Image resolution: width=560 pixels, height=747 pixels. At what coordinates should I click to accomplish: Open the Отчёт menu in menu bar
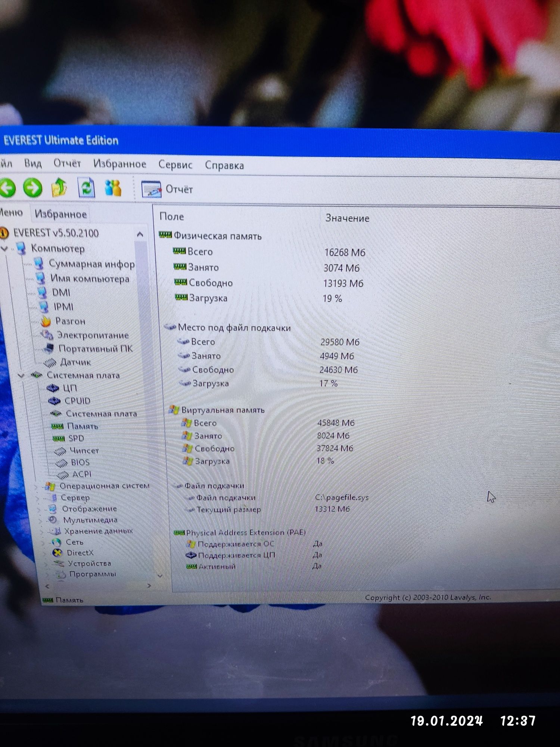(x=67, y=163)
